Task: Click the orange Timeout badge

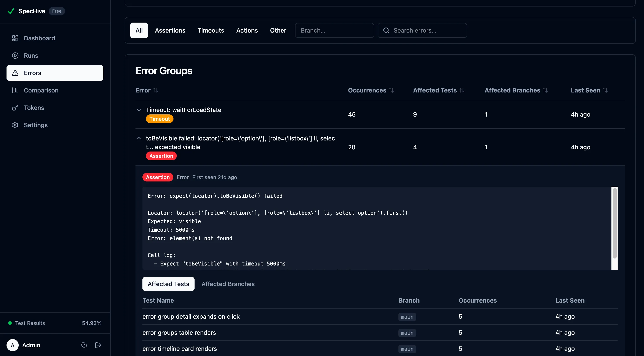Action: pyautogui.click(x=160, y=119)
